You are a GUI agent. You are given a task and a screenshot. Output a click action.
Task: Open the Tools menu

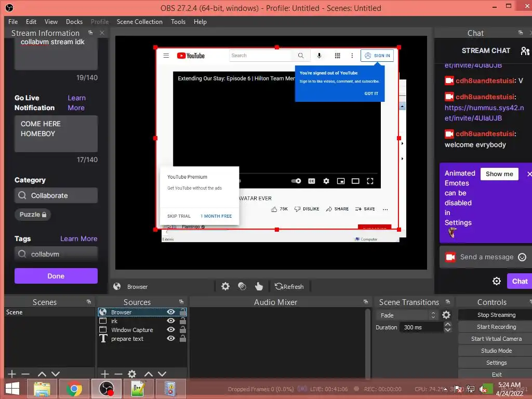point(178,22)
